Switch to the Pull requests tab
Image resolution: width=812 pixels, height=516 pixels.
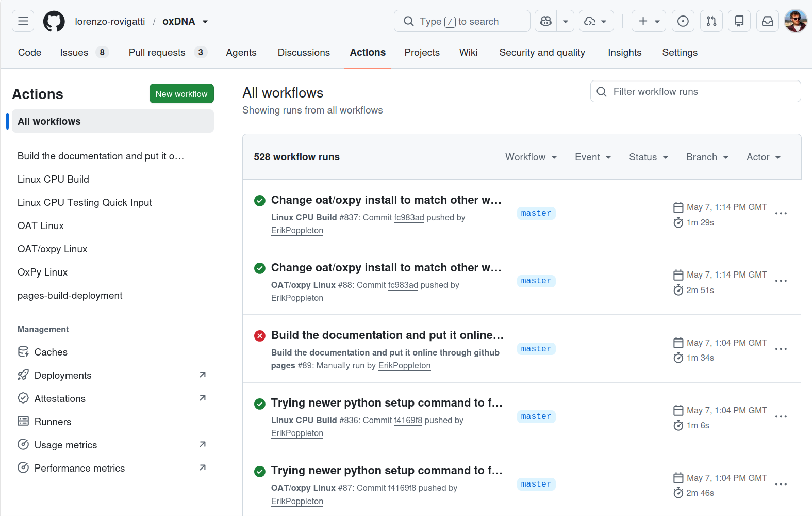click(168, 52)
